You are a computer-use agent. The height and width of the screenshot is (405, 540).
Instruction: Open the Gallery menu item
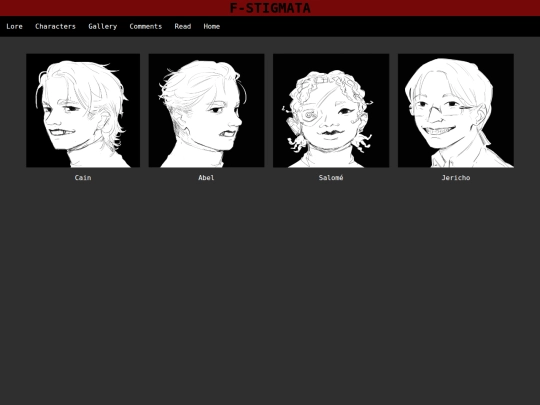pos(103,27)
